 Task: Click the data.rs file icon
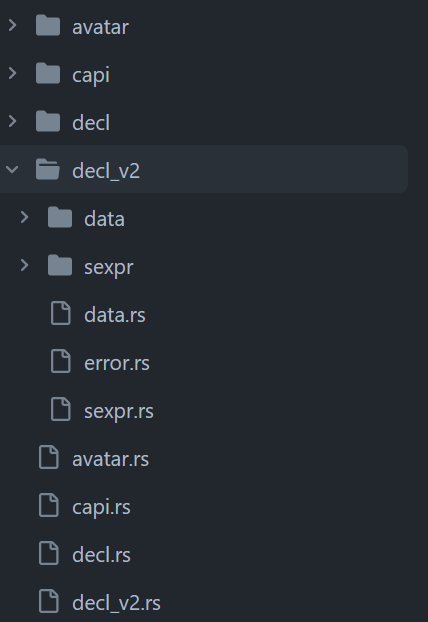61,313
